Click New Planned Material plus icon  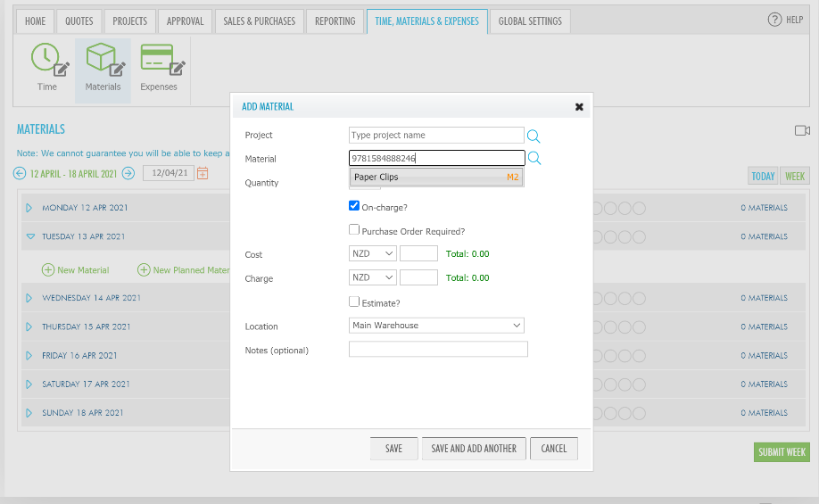144,269
